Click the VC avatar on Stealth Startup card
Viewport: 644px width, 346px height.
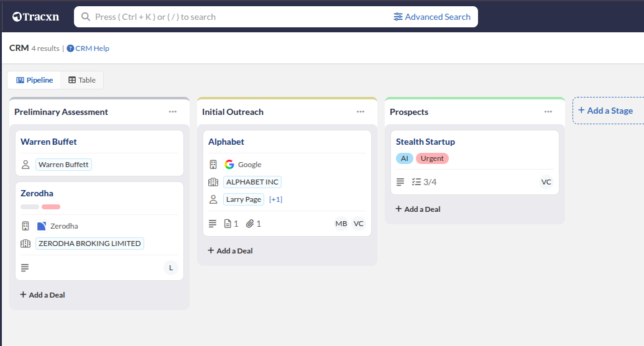(x=546, y=182)
